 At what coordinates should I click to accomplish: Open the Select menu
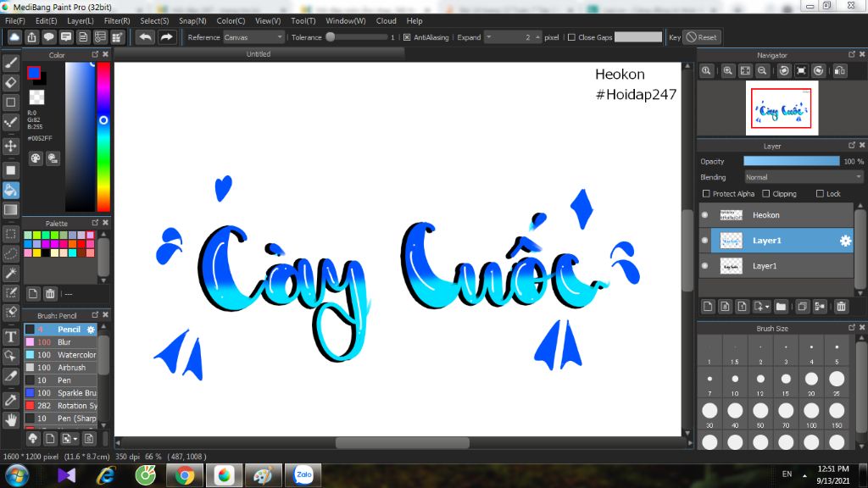point(154,20)
